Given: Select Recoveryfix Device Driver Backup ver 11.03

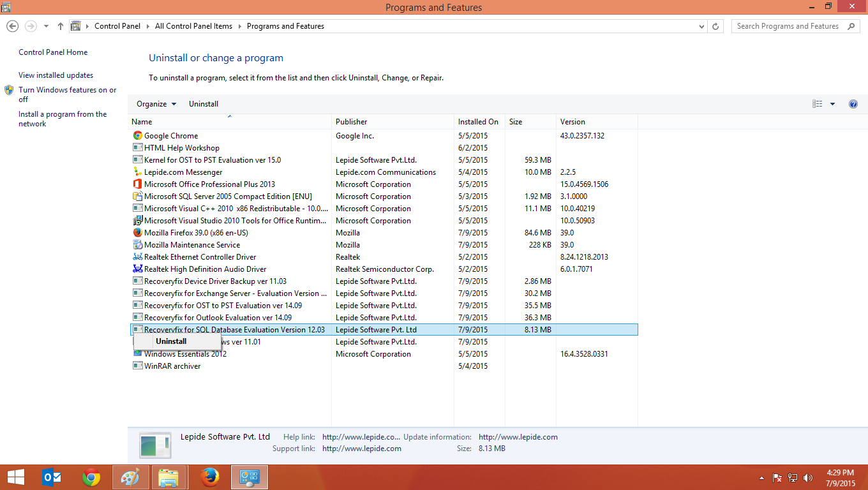Looking at the screenshot, I should click(384, 281).
